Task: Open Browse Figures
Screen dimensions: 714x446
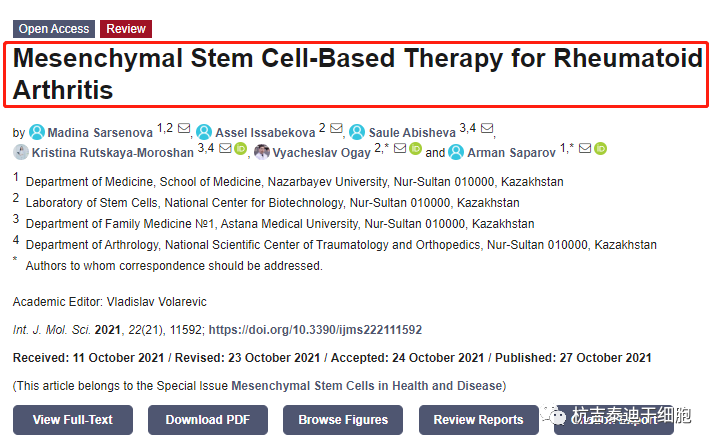Action: pos(343,420)
